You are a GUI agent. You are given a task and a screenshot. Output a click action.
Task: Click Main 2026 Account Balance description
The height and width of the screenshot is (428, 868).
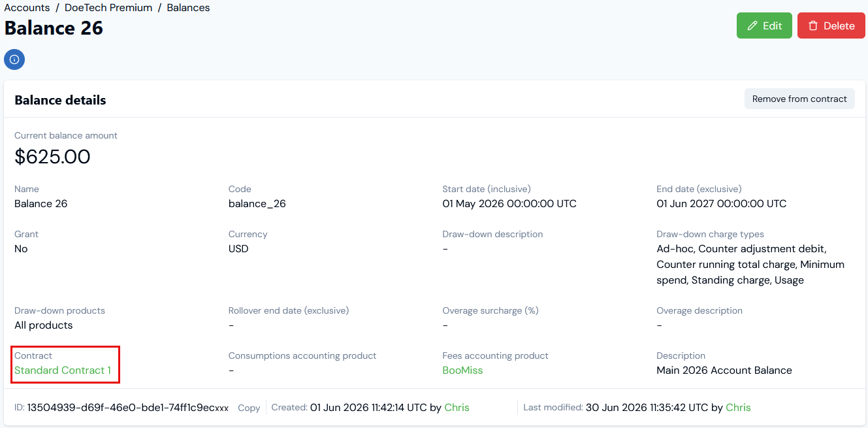[x=724, y=370]
